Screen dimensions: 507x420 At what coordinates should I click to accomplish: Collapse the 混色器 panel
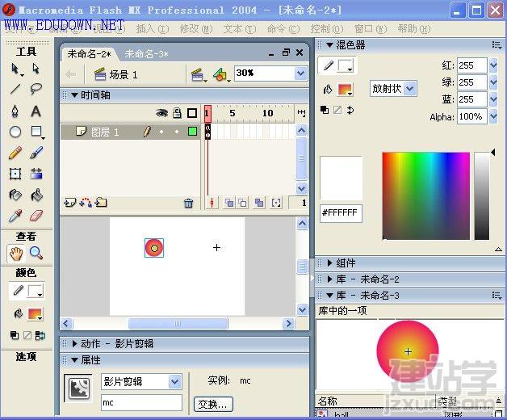[330, 45]
